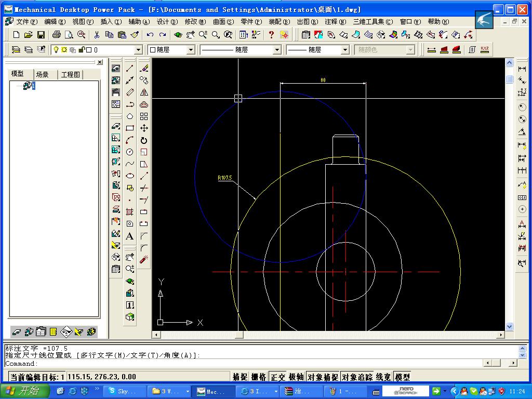532x399 pixels.
Task: Activate the Rotate tool
Action: pos(144,140)
